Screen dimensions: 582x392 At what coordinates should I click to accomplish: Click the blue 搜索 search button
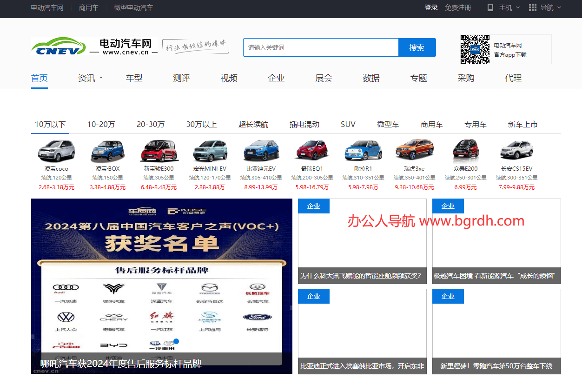click(x=417, y=47)
